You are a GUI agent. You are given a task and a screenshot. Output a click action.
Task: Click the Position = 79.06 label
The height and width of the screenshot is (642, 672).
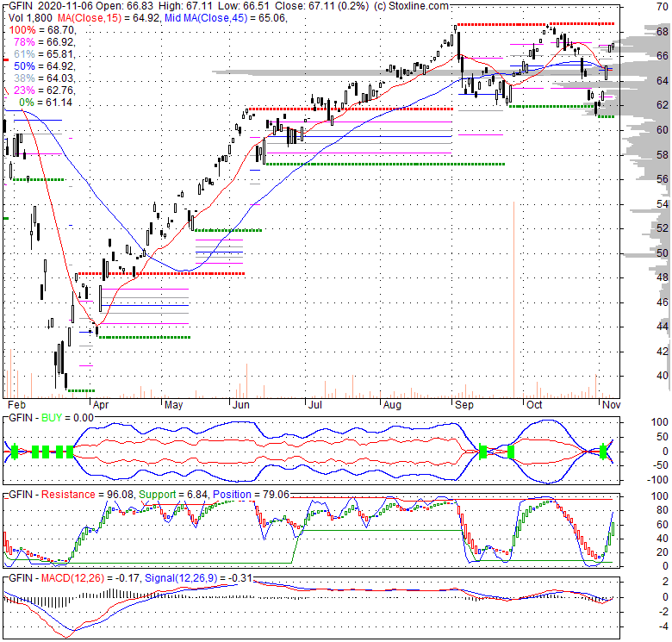pos(252,494)
